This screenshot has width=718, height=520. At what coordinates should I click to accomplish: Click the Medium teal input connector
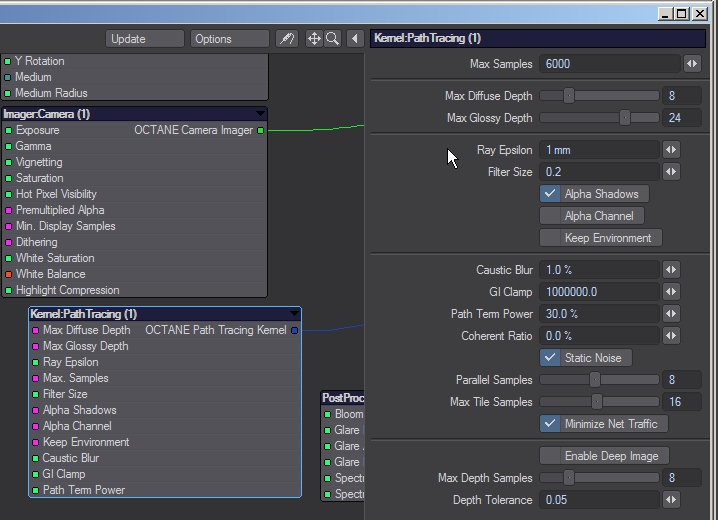pyautogui.click(x=8, y=77)
